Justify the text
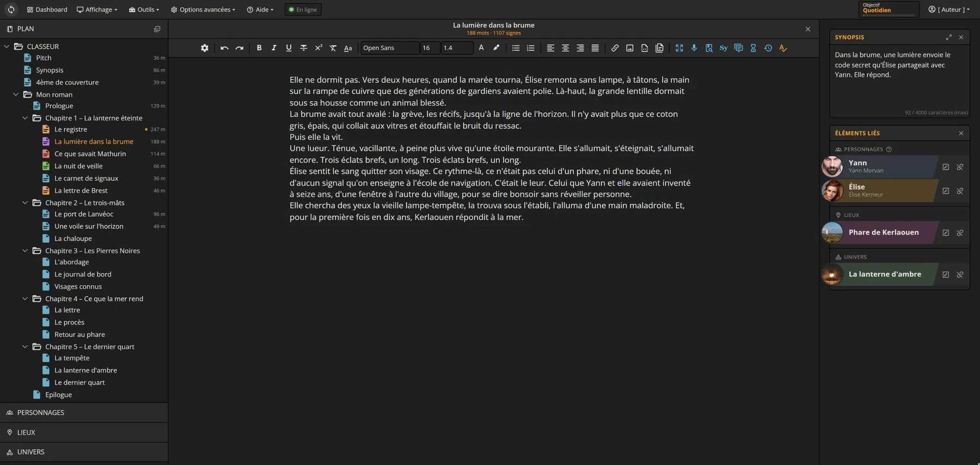The width and height of the screenshot is (980, 465). (595, 48)
